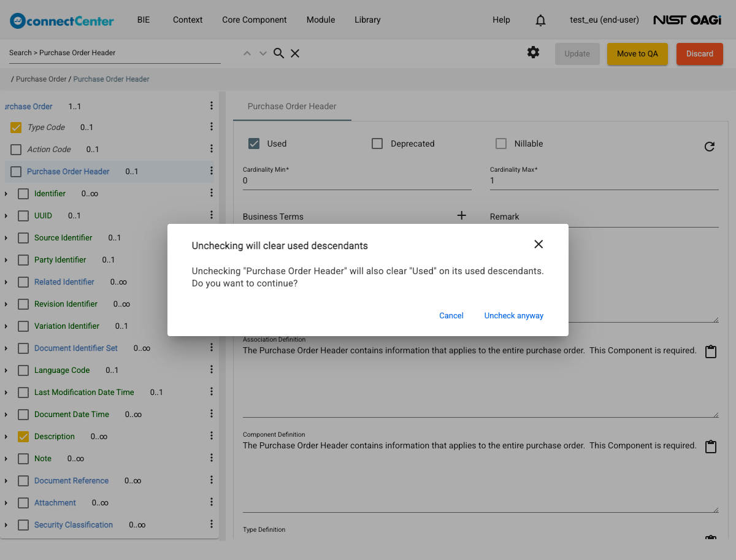
Task: Open more options for UUID row
Action: point(212,215)
